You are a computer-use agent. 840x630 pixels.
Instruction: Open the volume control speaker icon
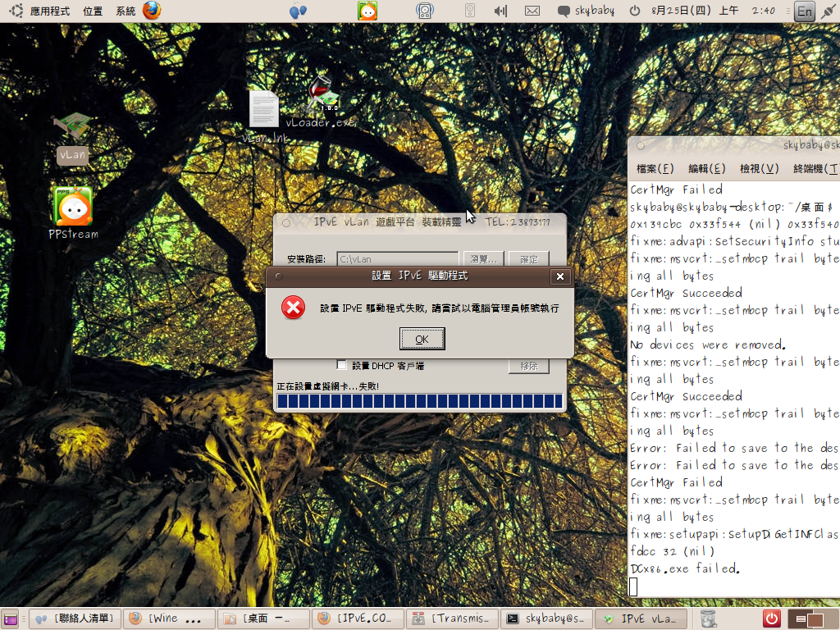click(500, 11)
